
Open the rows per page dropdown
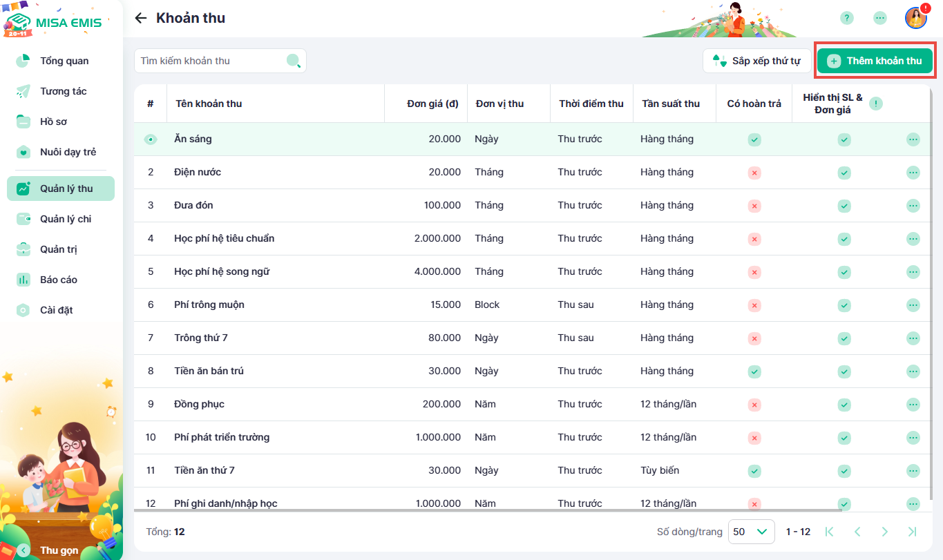pos(750,532)
